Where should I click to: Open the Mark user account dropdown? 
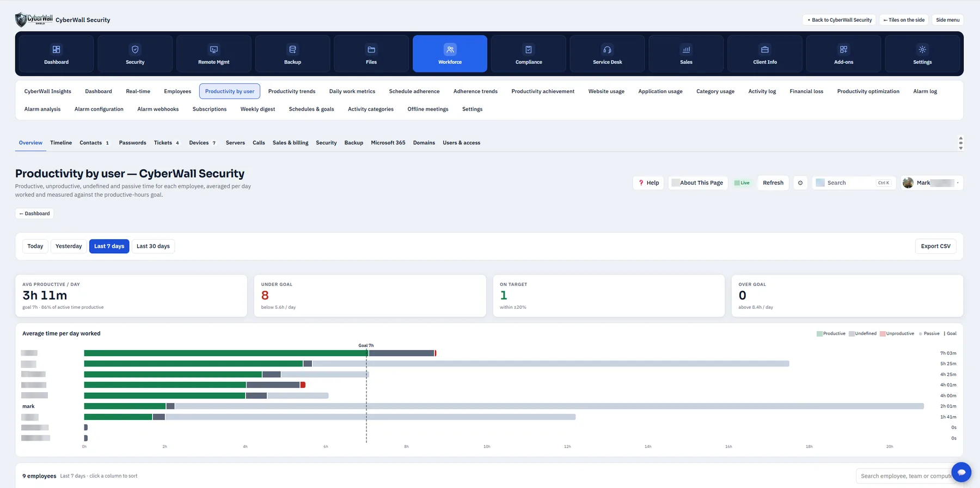[x=932, y=183]
